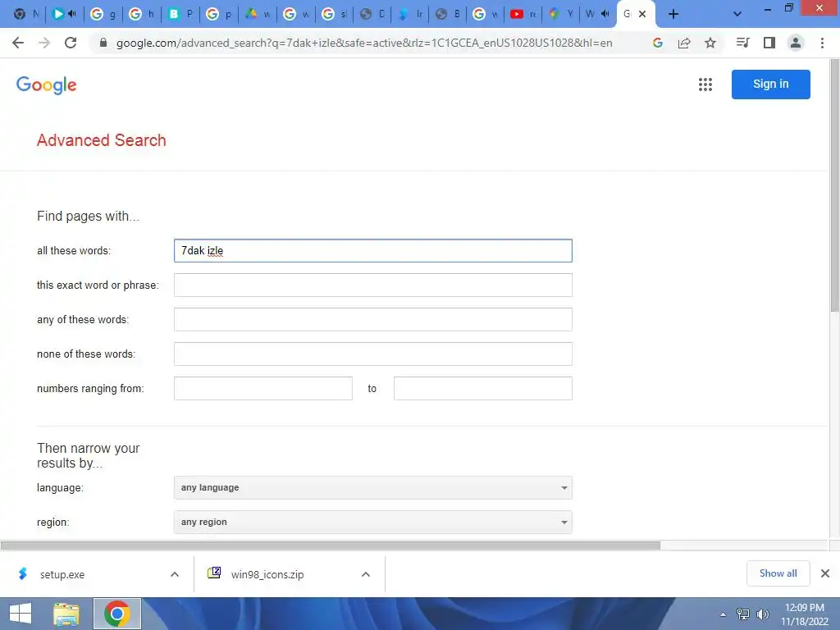Screen dimensions: 840x630
Task: Switch to the Wikipedia tab playing audio
Action: click(x=598, y=14)
